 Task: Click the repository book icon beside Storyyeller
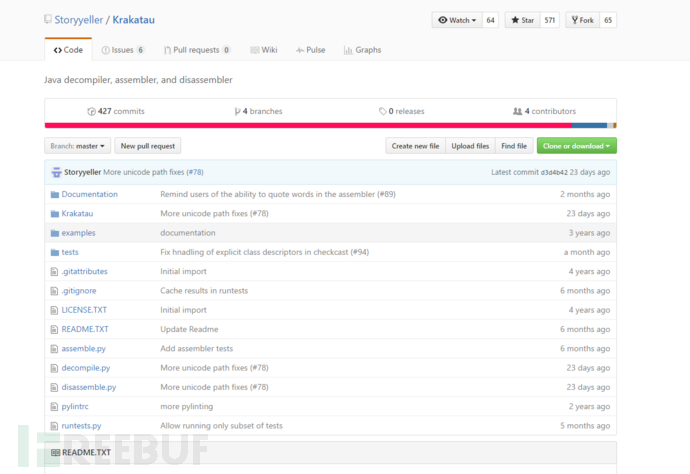tap(48, 19)
